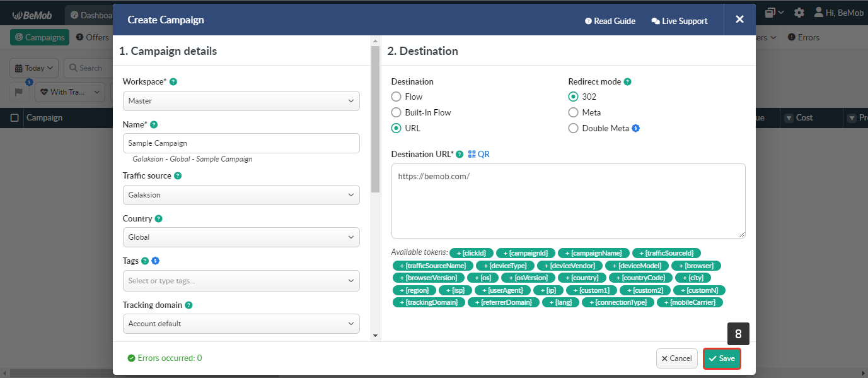Save the campaign

(x=722, y=358)
